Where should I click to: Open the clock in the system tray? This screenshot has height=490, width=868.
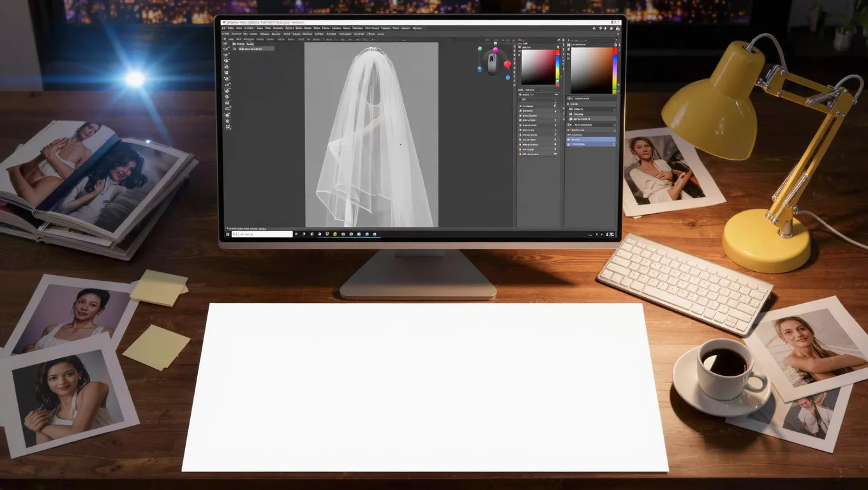[x=610, y=234]
